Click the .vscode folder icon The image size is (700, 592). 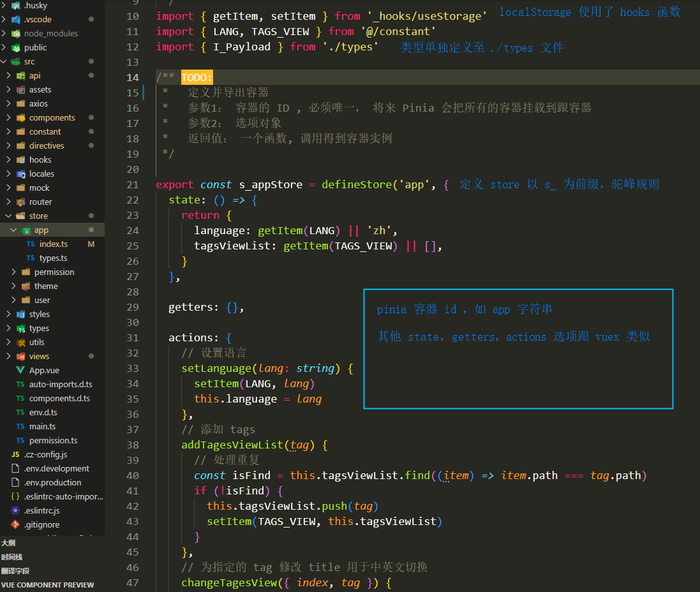click(15, 20)
